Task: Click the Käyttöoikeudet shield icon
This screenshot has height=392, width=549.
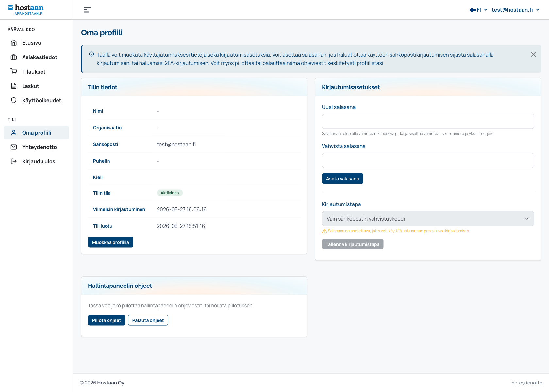Action: point(14,100)
